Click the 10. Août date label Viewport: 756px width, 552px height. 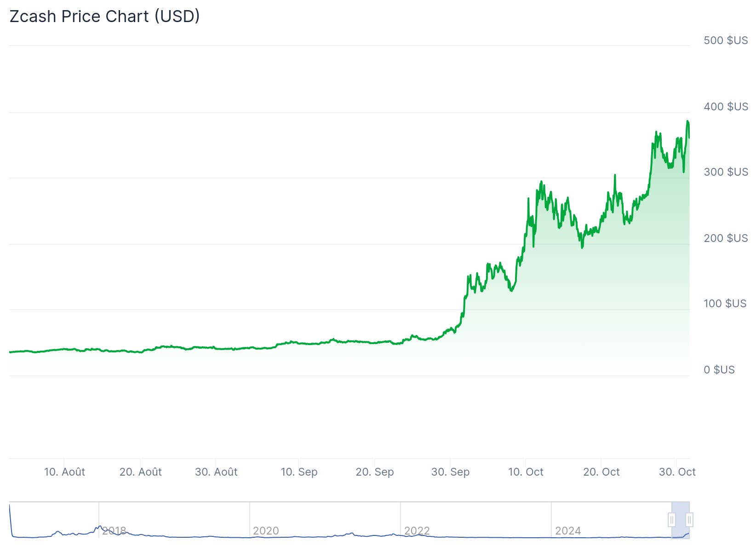64,472
